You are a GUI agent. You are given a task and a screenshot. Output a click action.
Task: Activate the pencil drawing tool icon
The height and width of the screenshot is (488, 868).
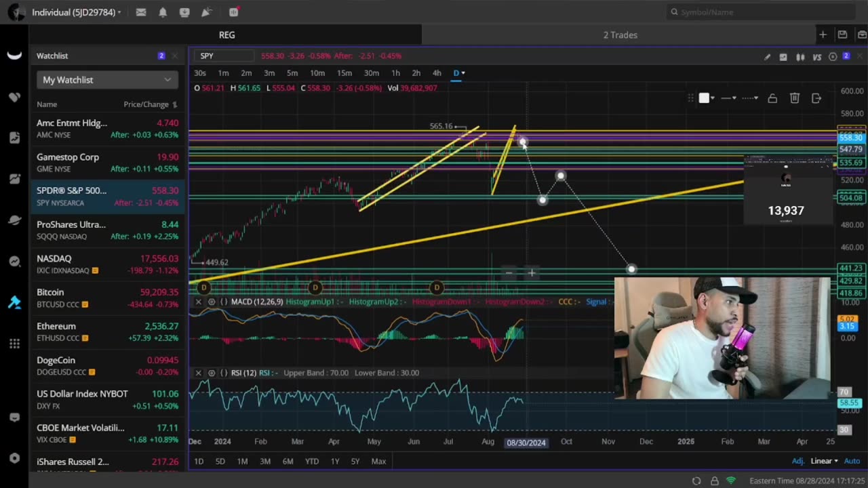point(767,57)
